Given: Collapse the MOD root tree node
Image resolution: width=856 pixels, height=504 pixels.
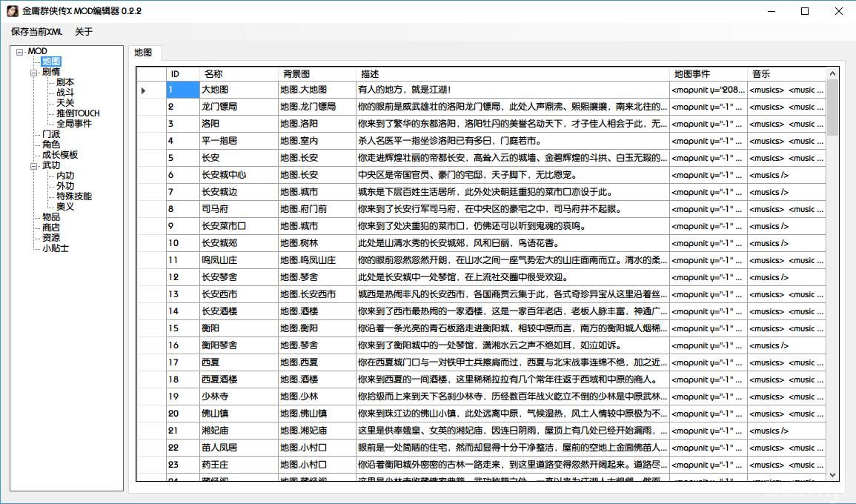Looking at the screenshot, I should (x=19, y=52).
